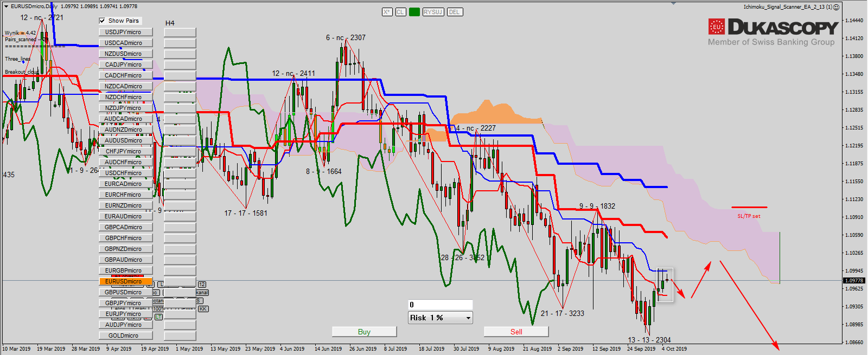The height and width of the screenshot is (355, 868).
Task: Select USDJPYmicro in pairs list
Action: point(125,33)
